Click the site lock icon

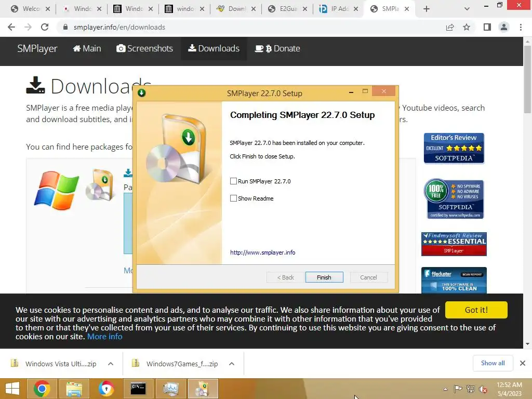click(65, 27)
